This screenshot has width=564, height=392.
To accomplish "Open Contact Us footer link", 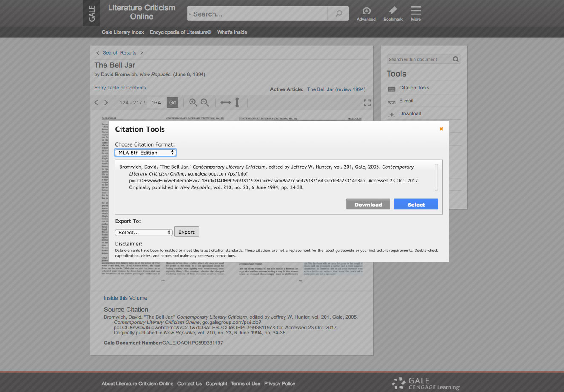I will tap(190, 383).
